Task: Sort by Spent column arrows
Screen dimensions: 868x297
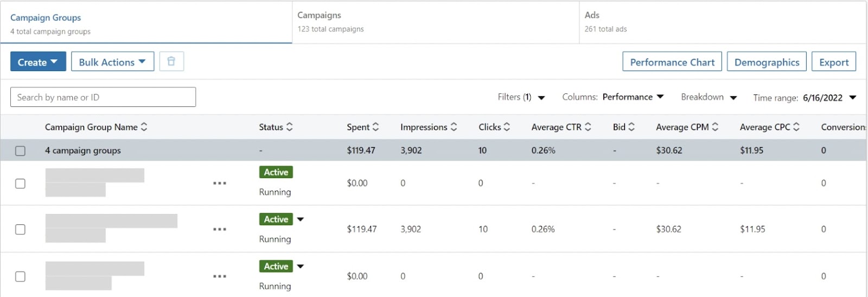Action: [375, 127]
